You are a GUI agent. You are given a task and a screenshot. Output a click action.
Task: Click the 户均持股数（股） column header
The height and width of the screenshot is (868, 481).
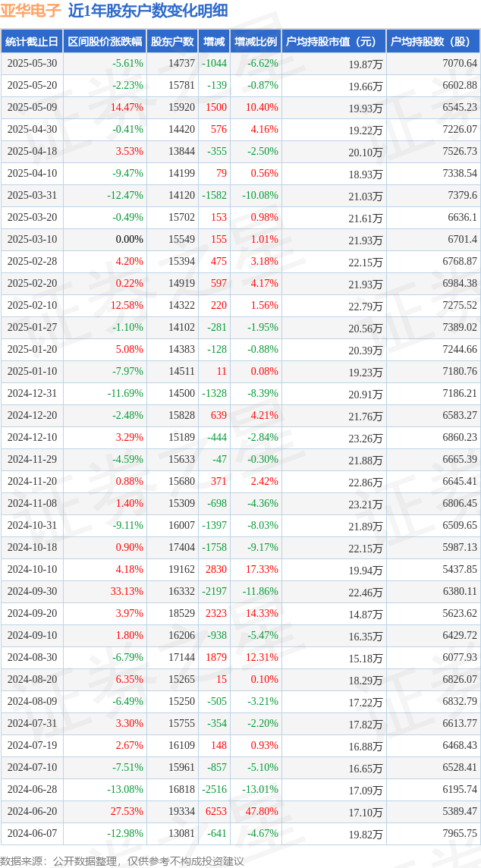click(x=432, y=42)
